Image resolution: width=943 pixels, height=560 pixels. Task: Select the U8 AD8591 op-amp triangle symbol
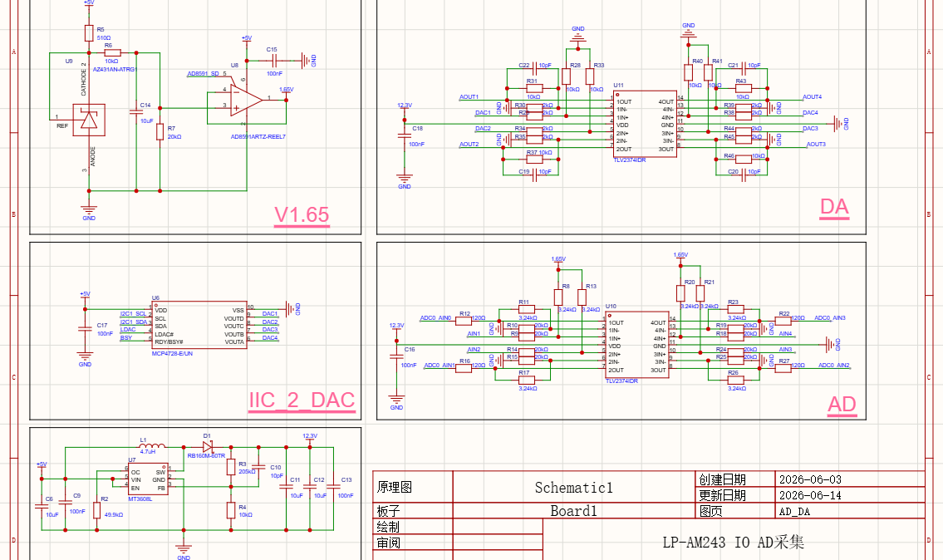click(247, 100)
